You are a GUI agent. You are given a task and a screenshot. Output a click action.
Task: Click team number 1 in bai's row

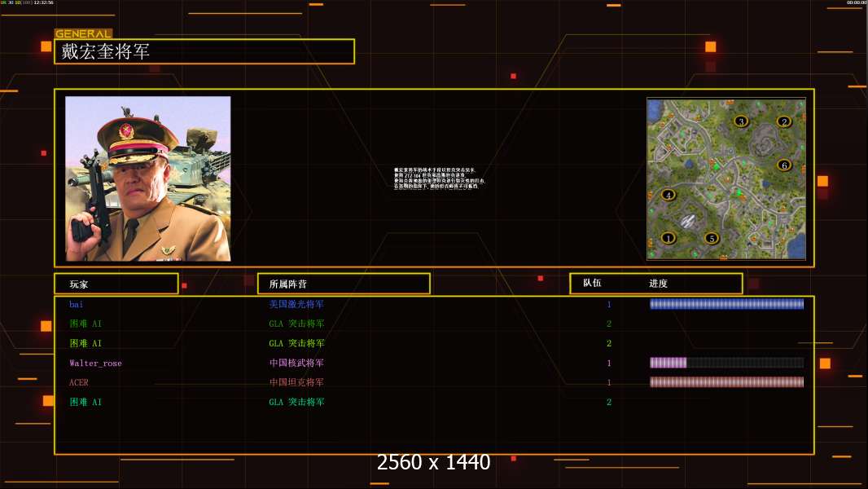tap(609, 305)
